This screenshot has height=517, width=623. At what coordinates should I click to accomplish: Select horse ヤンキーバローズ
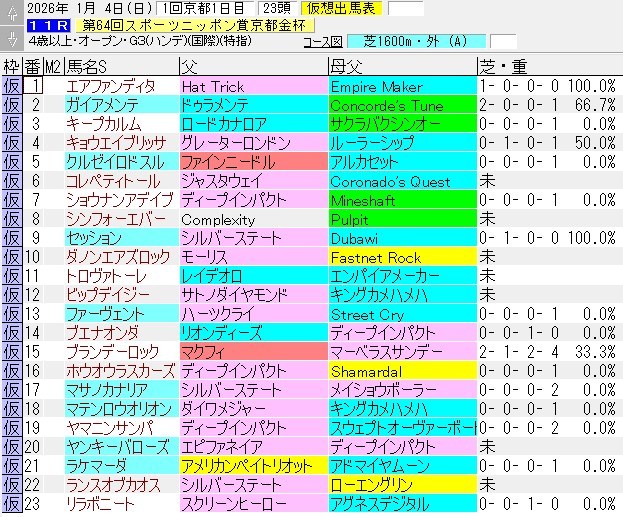122,447
